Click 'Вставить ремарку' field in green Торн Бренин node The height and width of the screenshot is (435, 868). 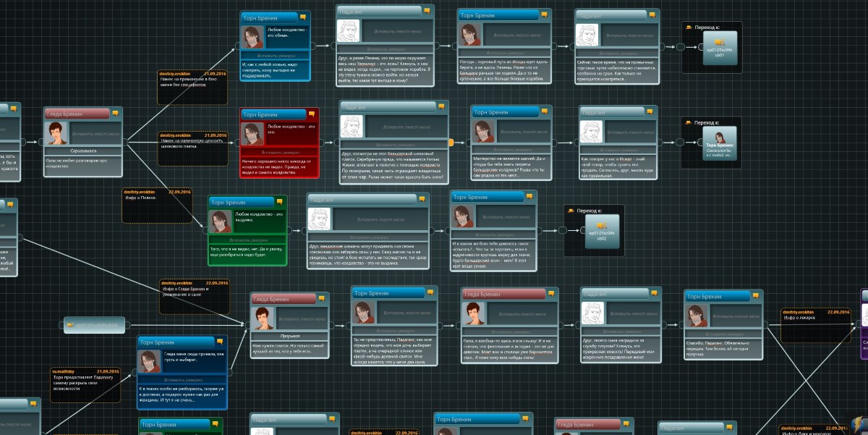tap(248, 240)
